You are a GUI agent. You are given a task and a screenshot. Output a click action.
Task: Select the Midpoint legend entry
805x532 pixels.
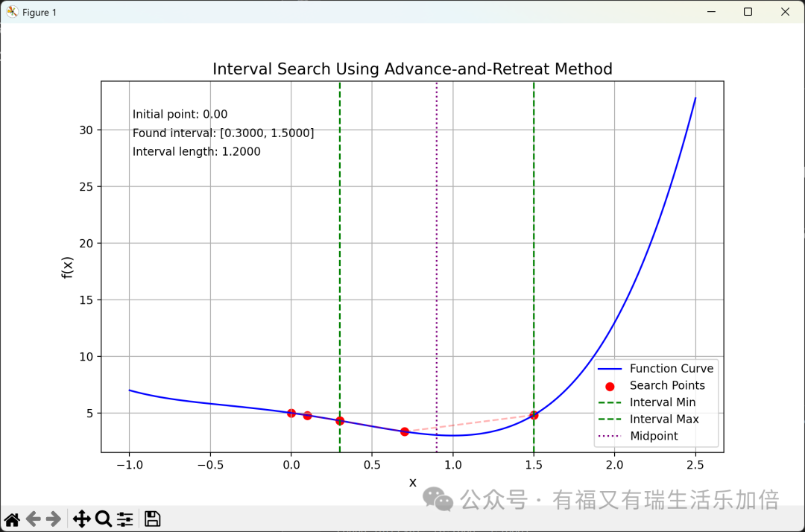(x=654, y=437)
